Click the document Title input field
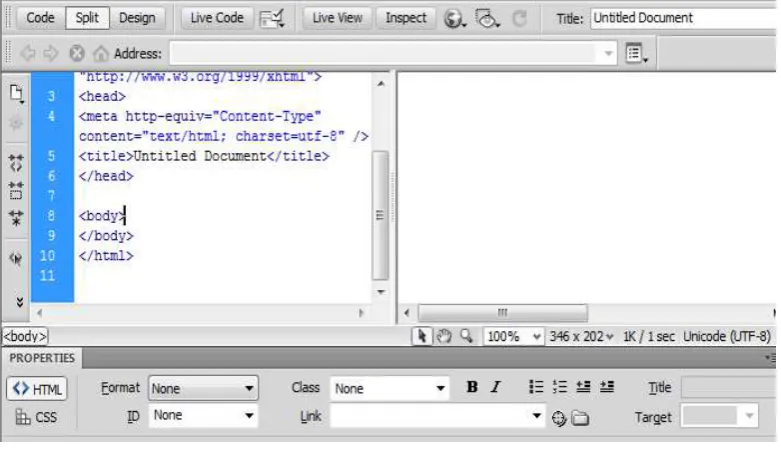Viewport: 781px width, 454px height. 683,18
